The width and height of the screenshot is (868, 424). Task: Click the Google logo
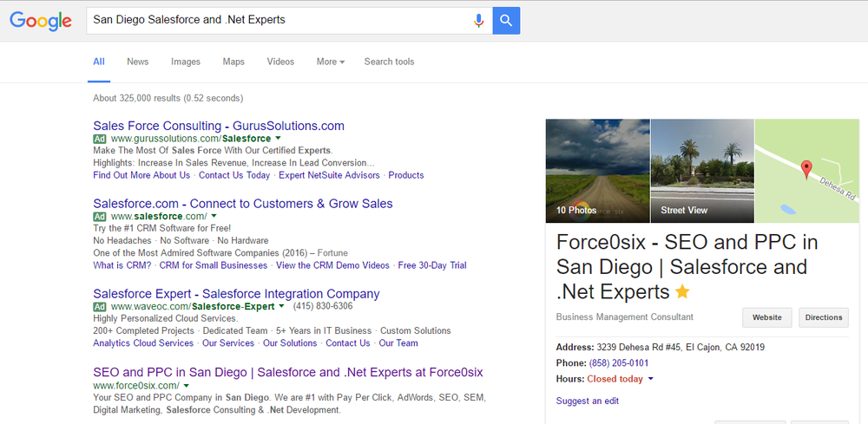coord(41,21)
